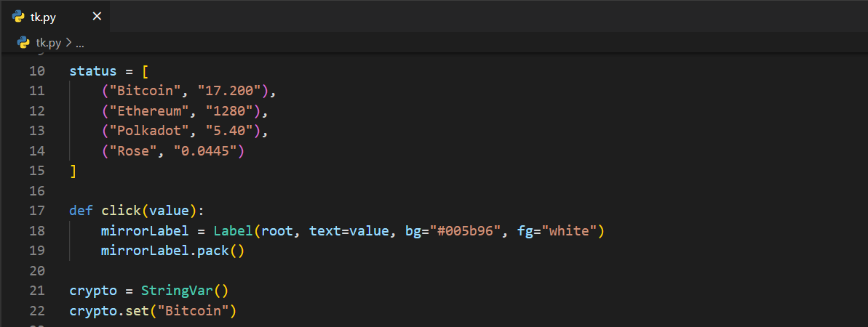Click the Label class name on line 18

pos(233,231)
